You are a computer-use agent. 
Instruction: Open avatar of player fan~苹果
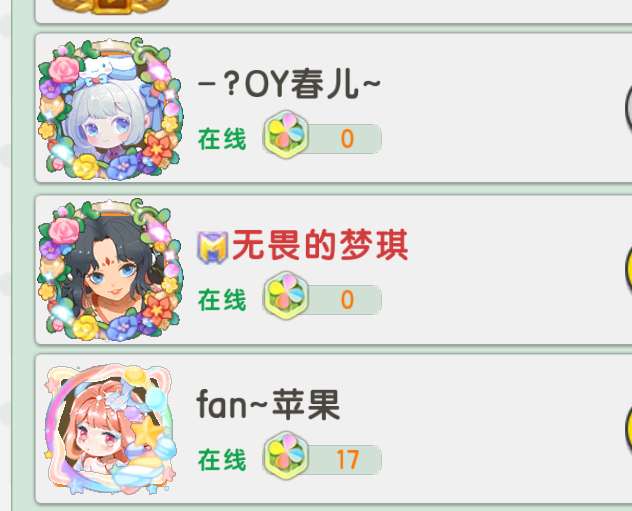(110, 430)
